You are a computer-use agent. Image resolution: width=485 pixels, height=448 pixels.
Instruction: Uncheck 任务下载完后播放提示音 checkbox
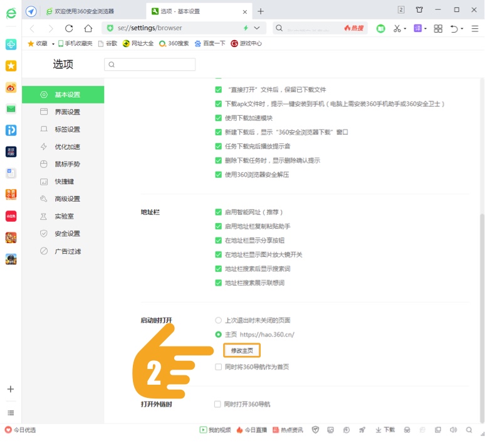point(218,147)
